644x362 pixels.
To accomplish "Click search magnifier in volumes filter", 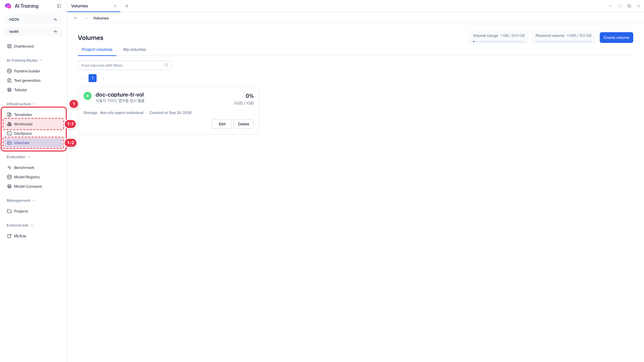I will (166, 65).
